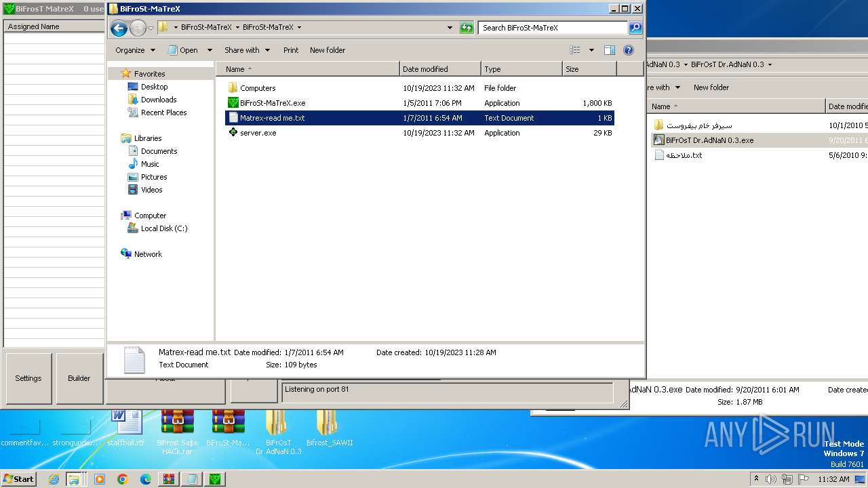Screen dimensions: 868x488
Task: Open Bifrost_SAWII desktop folder
Action: [330, 429]
